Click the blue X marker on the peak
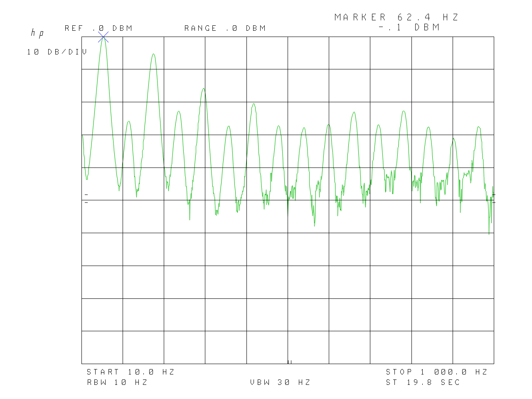532x399 pixels. [x=103, y=37]
